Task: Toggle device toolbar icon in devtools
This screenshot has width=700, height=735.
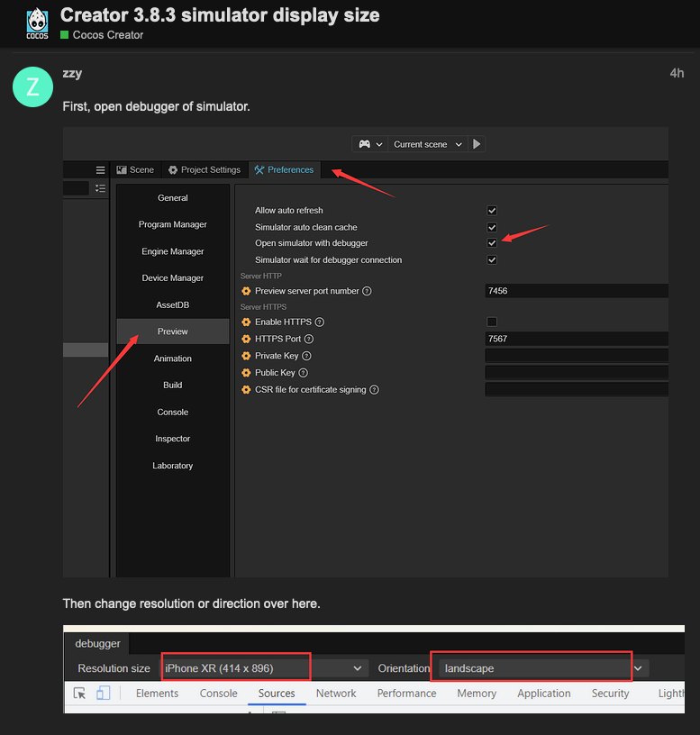Action: 103,693
